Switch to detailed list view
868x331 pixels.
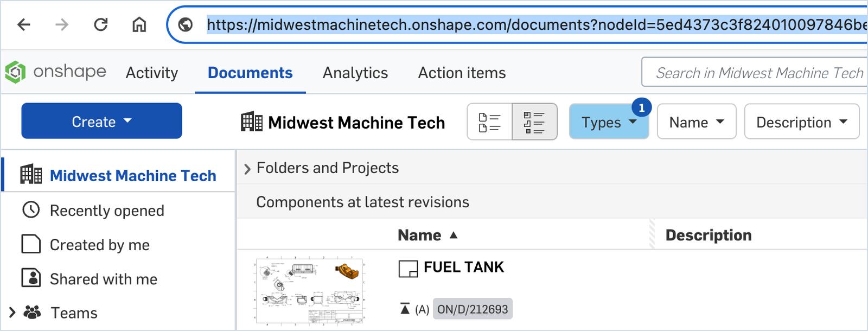point(534,122)
